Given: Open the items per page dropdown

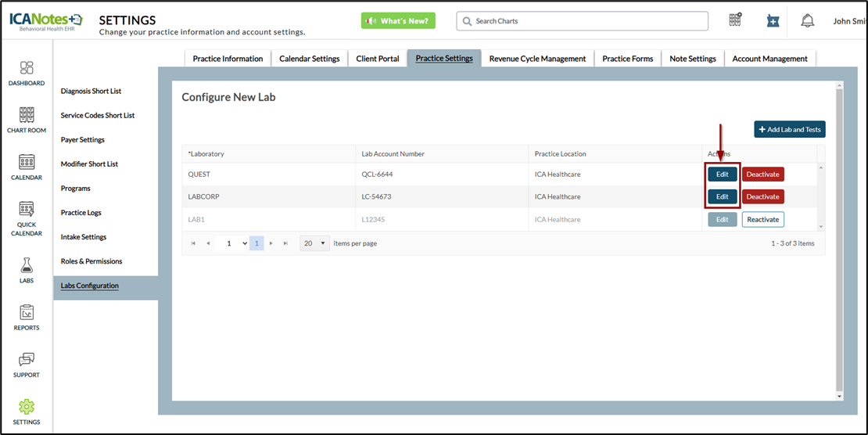Looking at the screenshot, I should click(314, 243).
